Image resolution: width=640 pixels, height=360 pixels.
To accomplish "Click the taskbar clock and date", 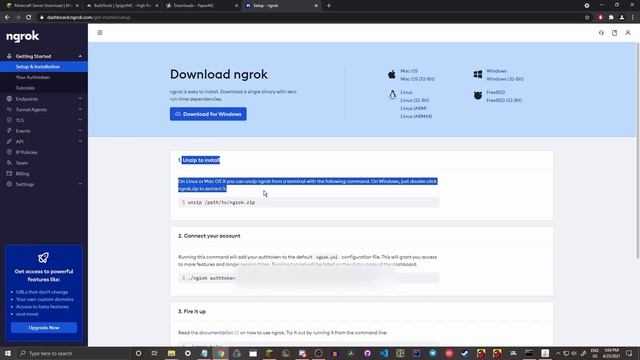I will [x=611, y=353].
